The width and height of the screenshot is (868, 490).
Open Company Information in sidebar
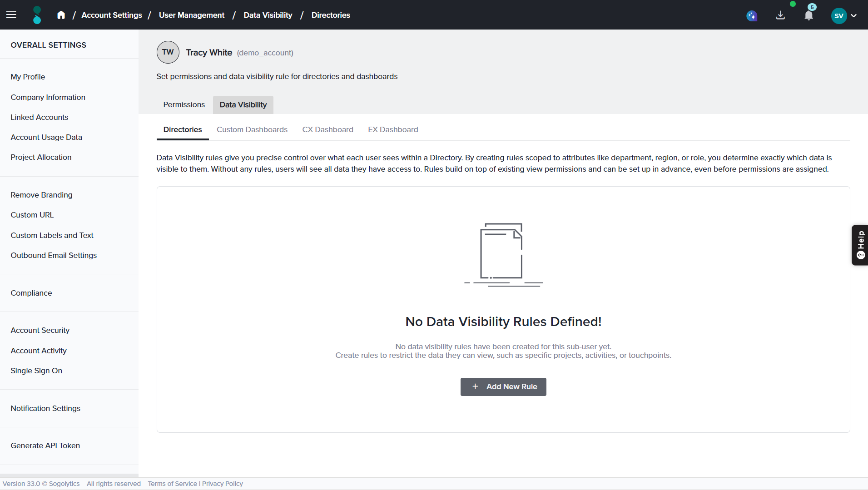(x=48, y=98)
